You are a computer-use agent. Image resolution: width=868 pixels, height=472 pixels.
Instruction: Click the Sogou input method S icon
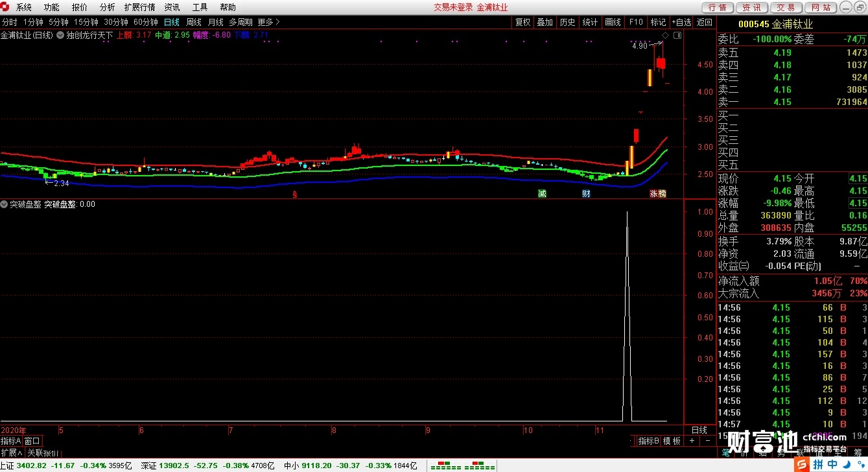802,465
